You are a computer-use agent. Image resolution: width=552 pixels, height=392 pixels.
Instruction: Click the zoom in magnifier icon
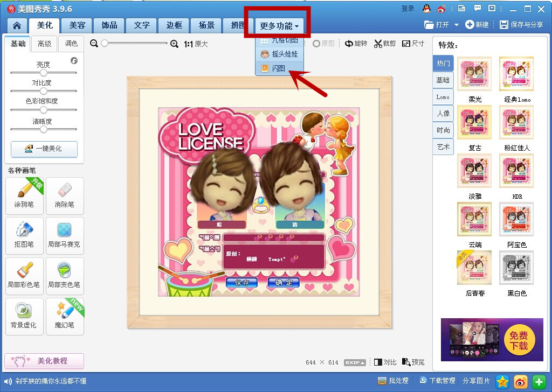174,44
